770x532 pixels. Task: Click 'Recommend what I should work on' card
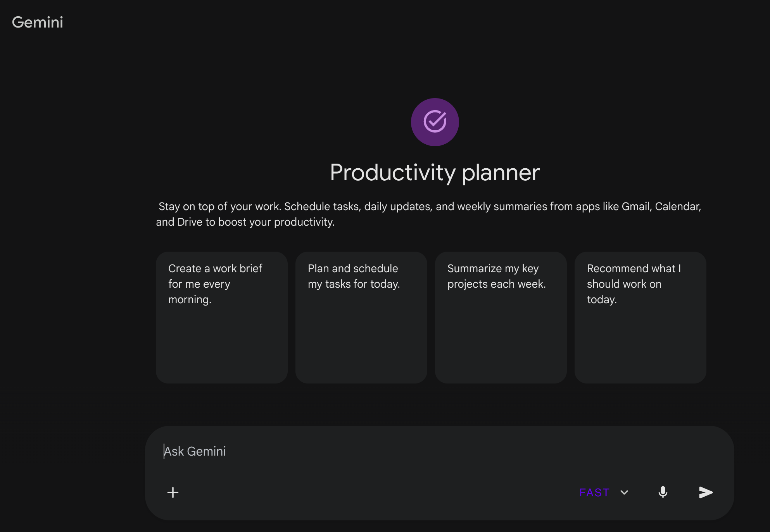pos(640,317)
